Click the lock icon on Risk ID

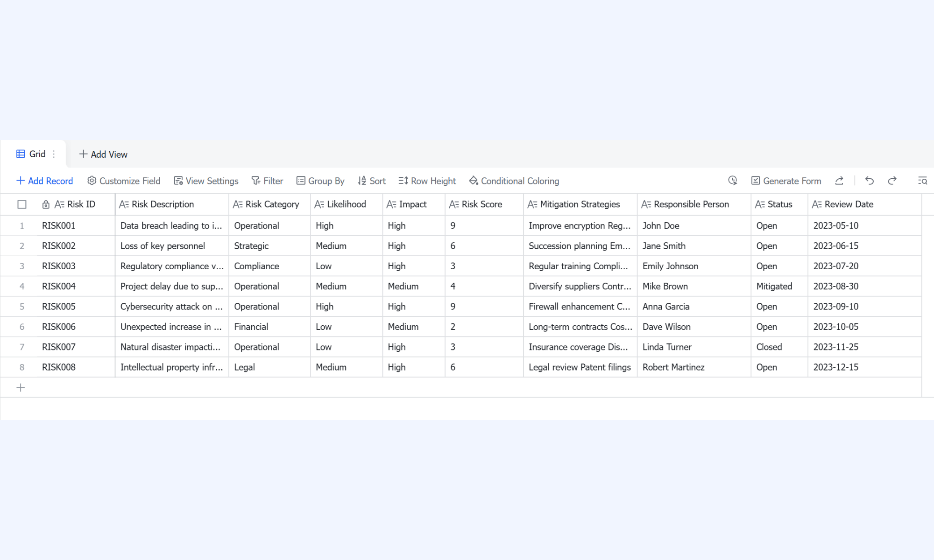(x=46, y=204)
